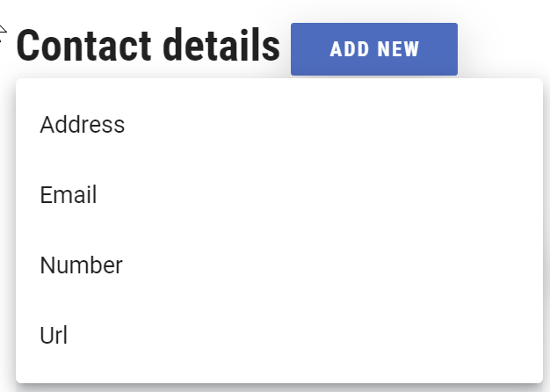The image size is (550, 392).
Task: Select the Url menu entry
Action: (54, 336)
